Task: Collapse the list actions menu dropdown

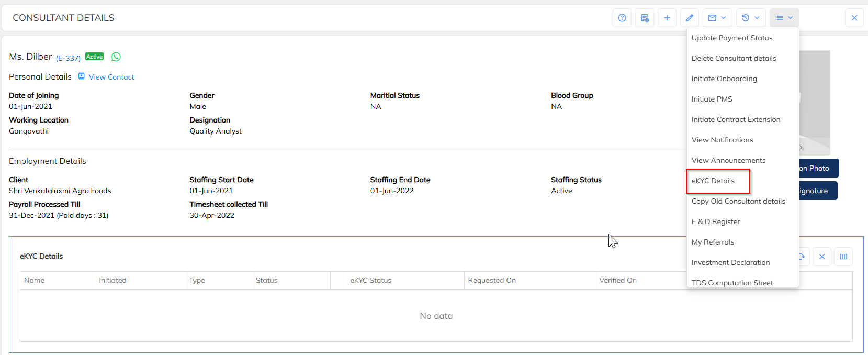Action: coord(784,18)
